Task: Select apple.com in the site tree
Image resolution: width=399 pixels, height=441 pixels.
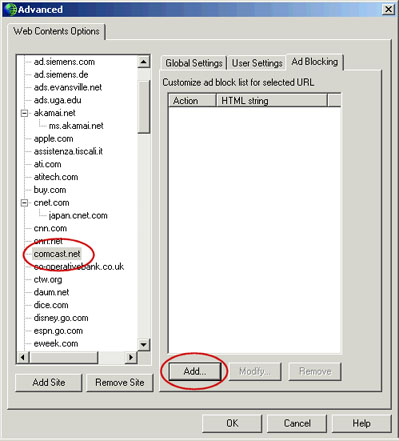Action: tap(53, 139)
